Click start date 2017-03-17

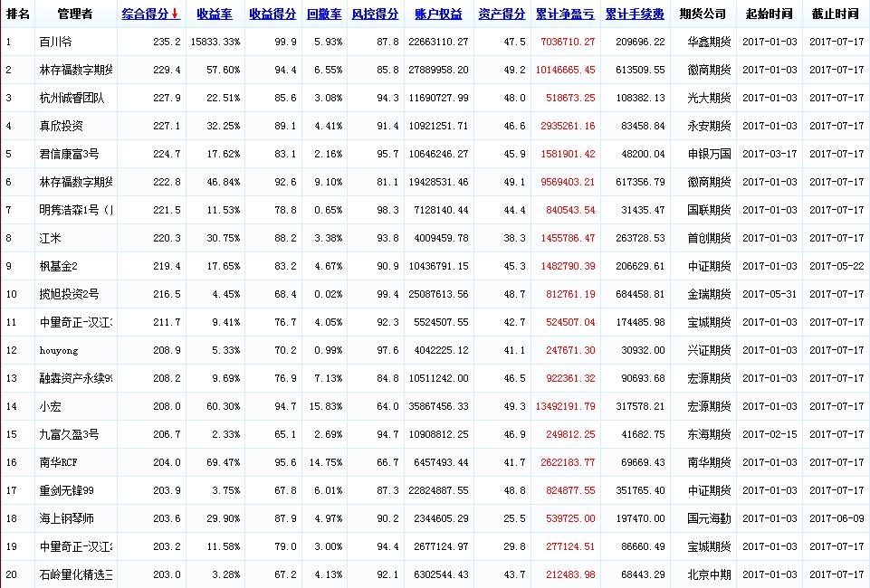point(770,154)
